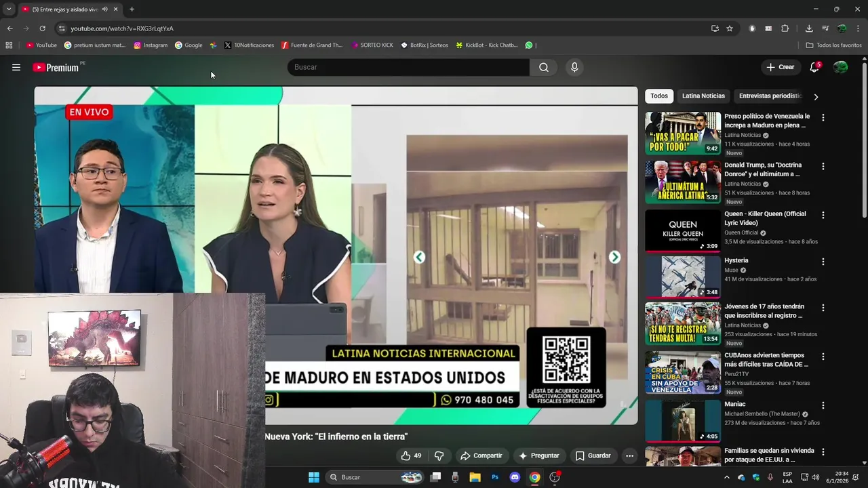Click the Crear button
This screenshot has height=488, width=868.
click(780, 67)
